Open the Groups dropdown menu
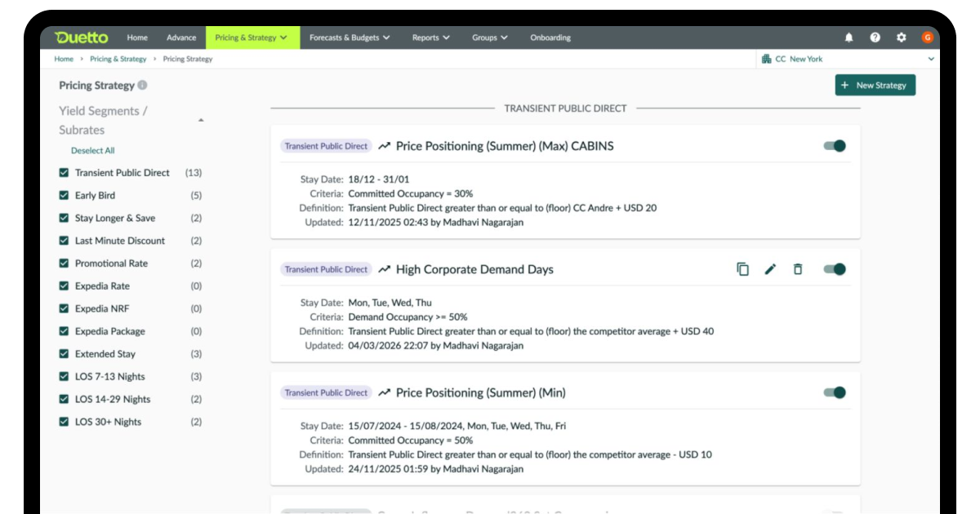Viewport: 980px width, 514px height. pos(490,38)
